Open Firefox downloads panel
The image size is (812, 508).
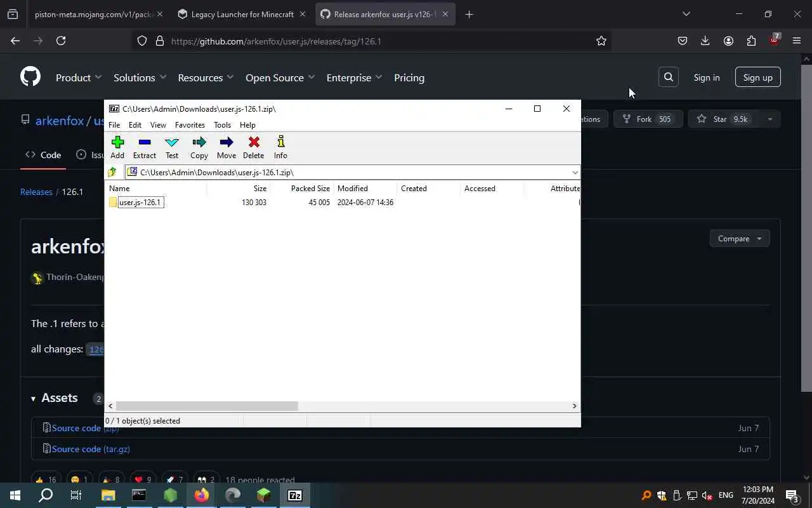click(705, 41)
